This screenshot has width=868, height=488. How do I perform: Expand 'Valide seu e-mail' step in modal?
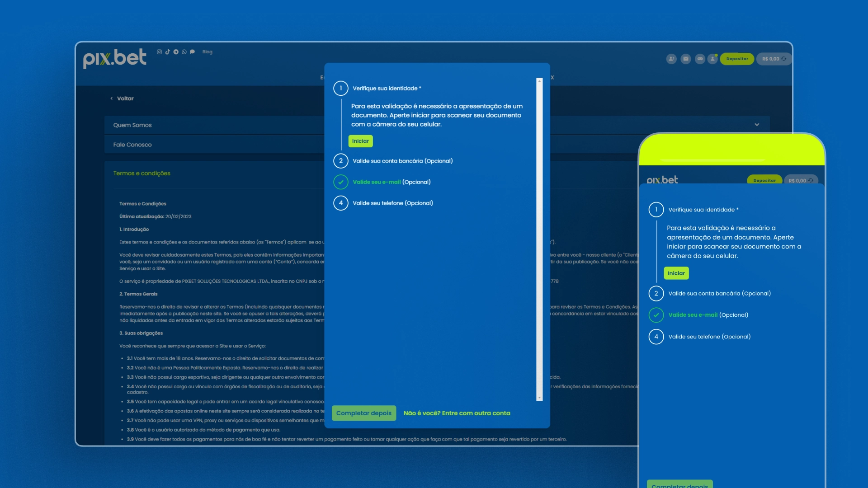392,182
